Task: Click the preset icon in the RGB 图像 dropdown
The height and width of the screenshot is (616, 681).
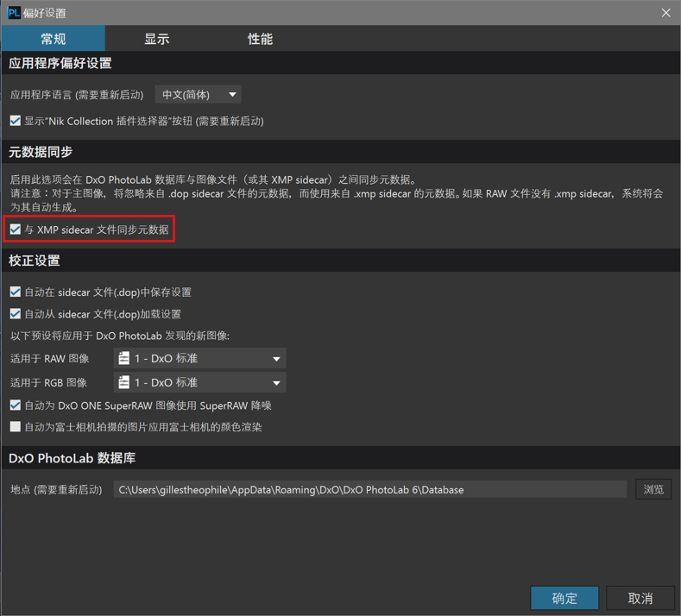Action: (x=124, y=382)
